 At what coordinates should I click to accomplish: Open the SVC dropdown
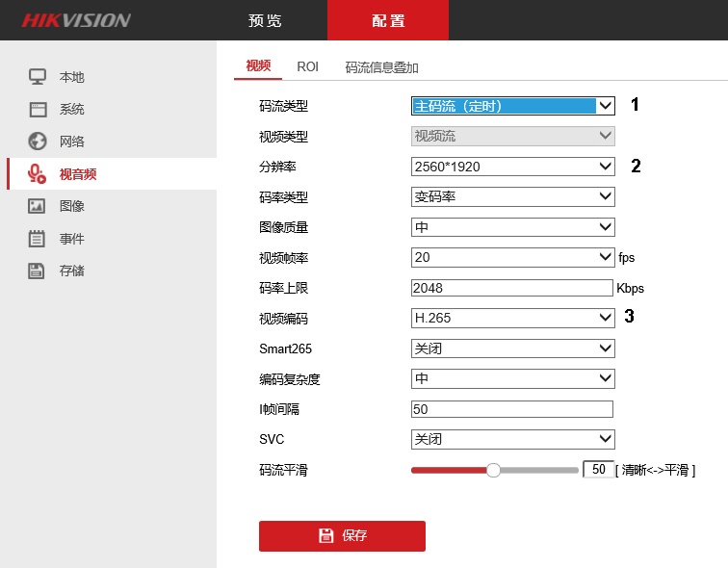tap(512, 439)
